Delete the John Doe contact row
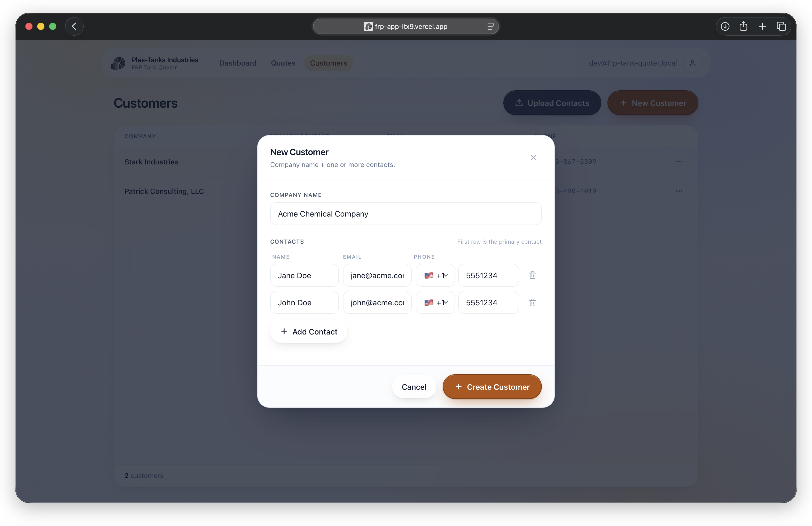The width and height of the screenshot is (812, 526). 532,302
